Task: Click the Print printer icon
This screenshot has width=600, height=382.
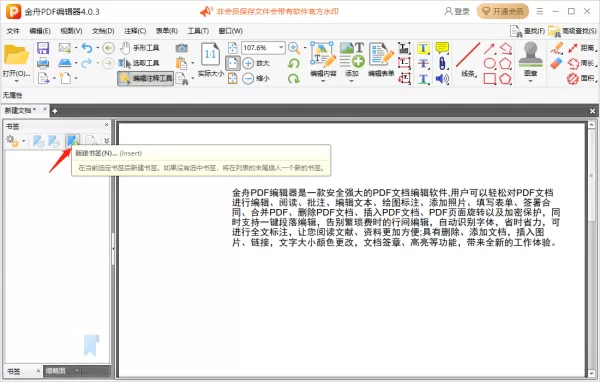Action: coord(43,63)
